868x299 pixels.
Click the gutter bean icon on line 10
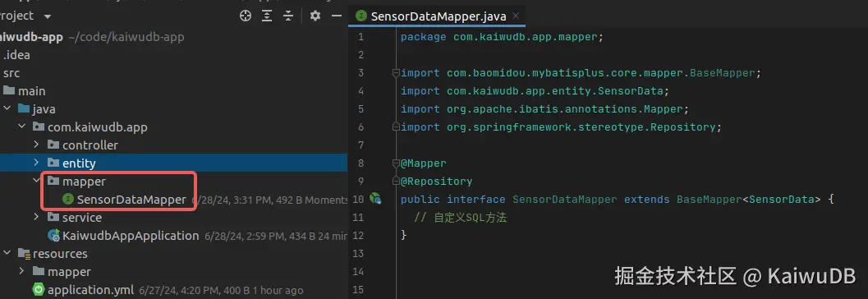pos(375,198)
